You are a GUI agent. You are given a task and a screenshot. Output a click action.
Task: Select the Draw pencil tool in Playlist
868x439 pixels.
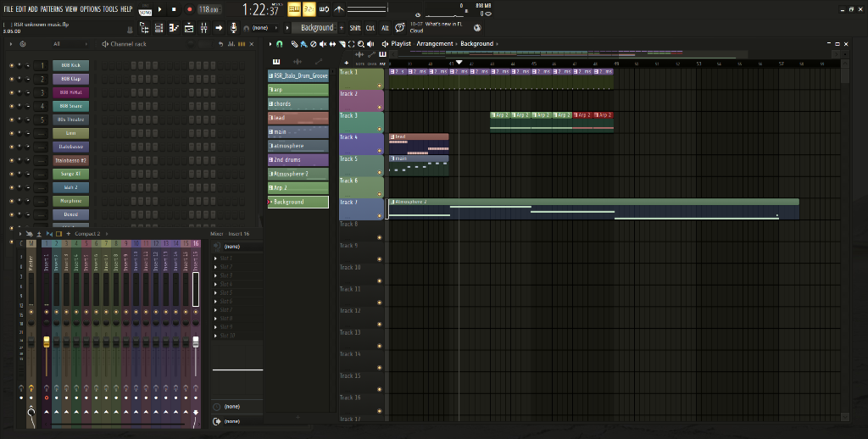click(294, 44)
